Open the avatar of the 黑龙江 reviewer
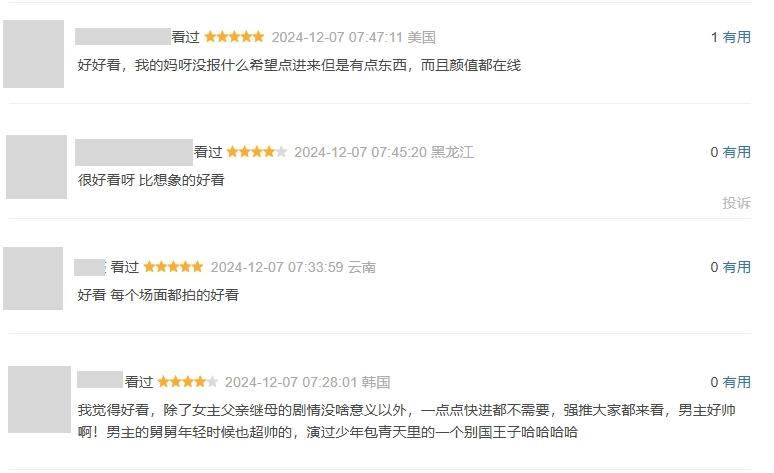Viewport: 774px width, 473px height. point(37,167)
